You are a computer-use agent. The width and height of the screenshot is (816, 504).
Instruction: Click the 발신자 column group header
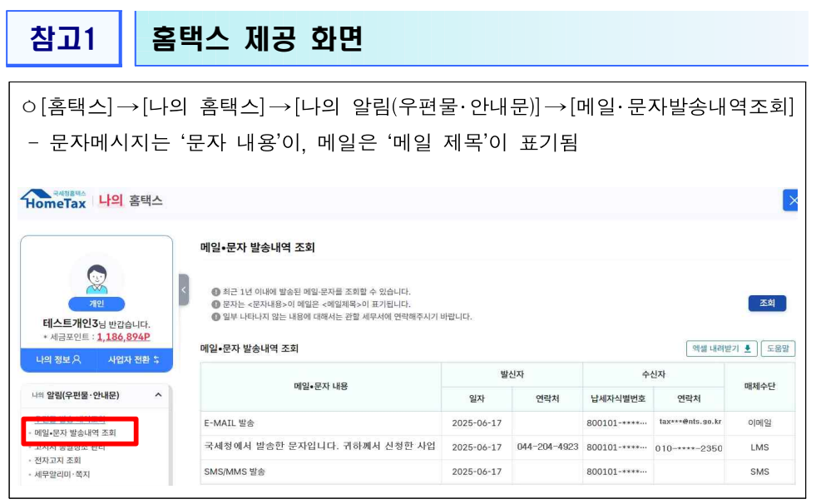[x=512, y=374]
